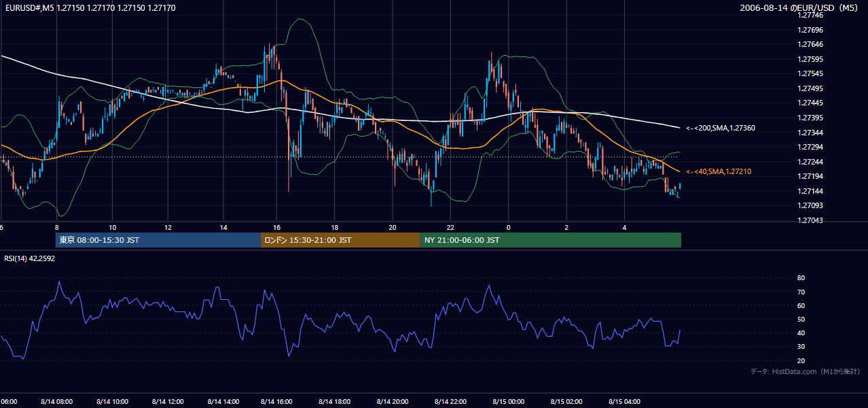This screenshot has width=868, height=408.
Task: Click price level 1.27595 on axis
Action: (x=810, y=59)
